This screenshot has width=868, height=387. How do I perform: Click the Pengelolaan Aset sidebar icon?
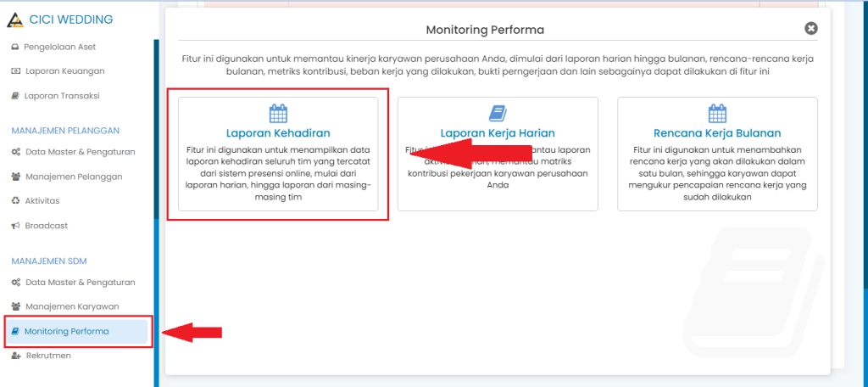pos(15,48)
